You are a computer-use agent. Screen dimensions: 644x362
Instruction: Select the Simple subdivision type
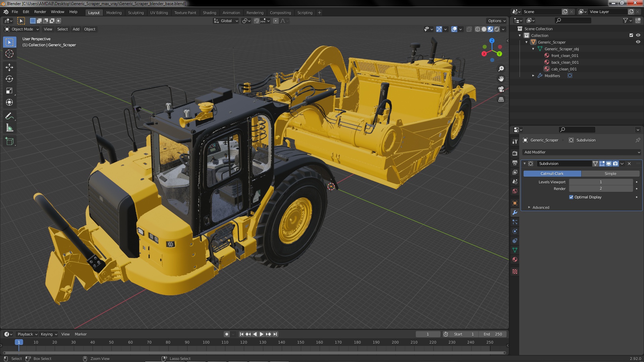pos(610,174)
